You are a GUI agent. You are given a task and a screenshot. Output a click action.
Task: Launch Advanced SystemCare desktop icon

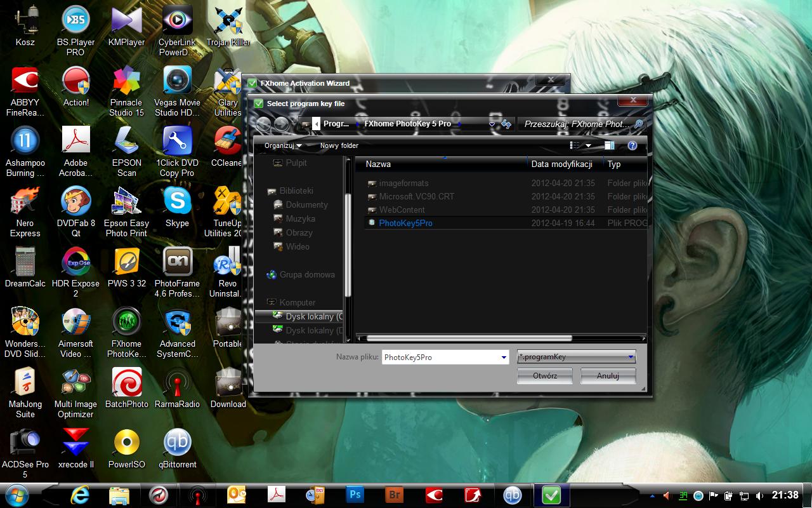tap(177, 332)
